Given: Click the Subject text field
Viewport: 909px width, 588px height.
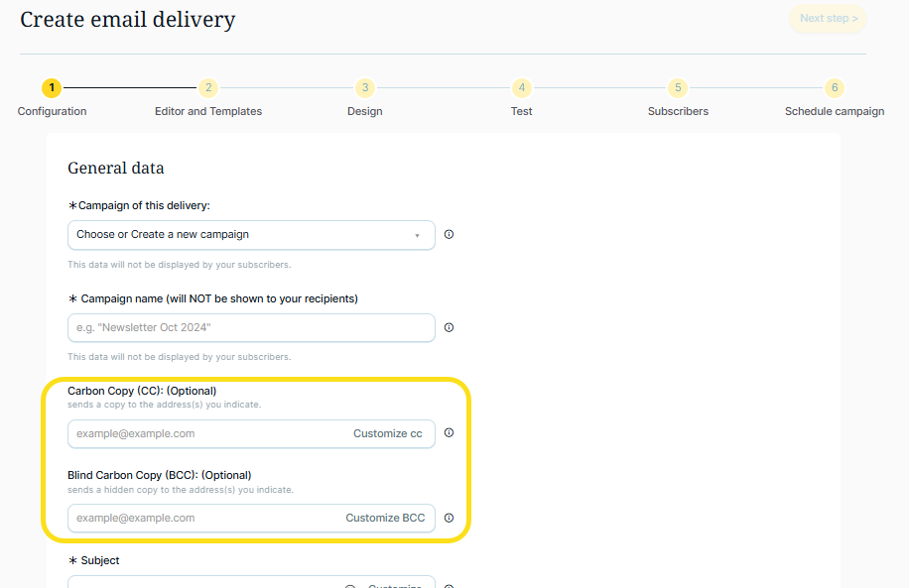Looking at the screenshot, I should coord(198,583).
